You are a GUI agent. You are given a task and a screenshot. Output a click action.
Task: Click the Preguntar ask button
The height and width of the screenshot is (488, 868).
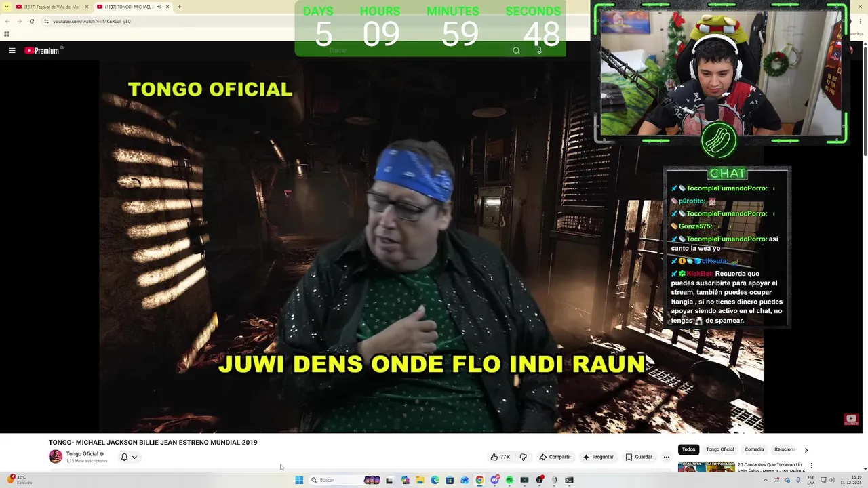[x=598, y=457]
